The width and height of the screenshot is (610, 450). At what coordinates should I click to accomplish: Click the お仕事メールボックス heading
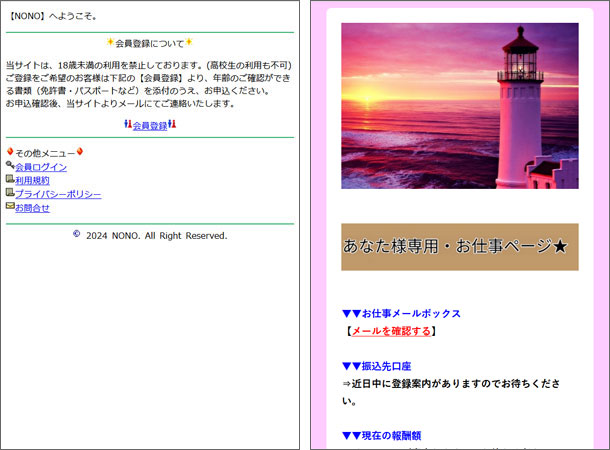pos(401,313)
